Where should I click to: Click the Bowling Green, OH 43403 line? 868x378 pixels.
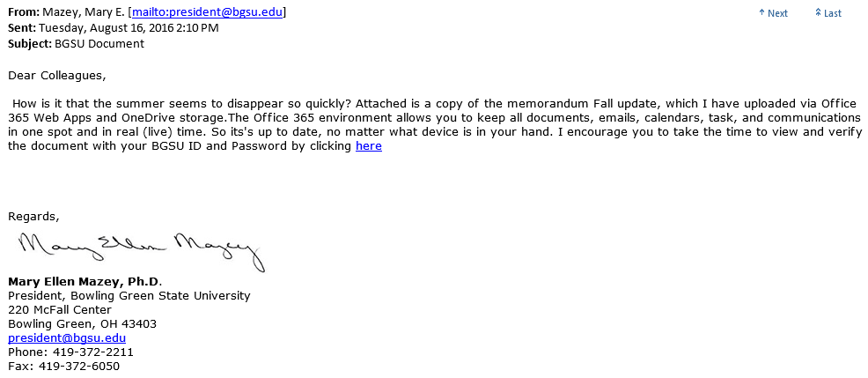click(82, 323)
